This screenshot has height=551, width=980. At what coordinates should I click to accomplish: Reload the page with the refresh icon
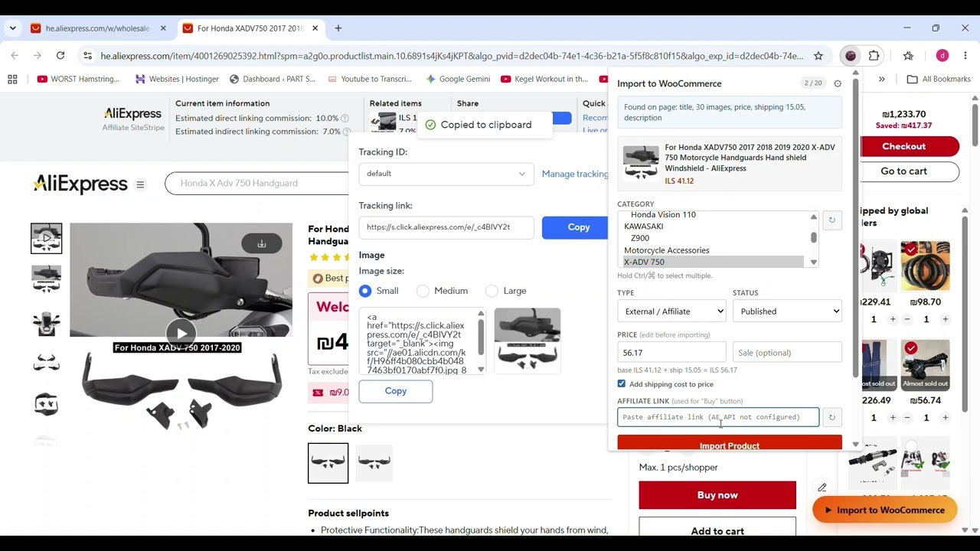click(x=60, y=55)
